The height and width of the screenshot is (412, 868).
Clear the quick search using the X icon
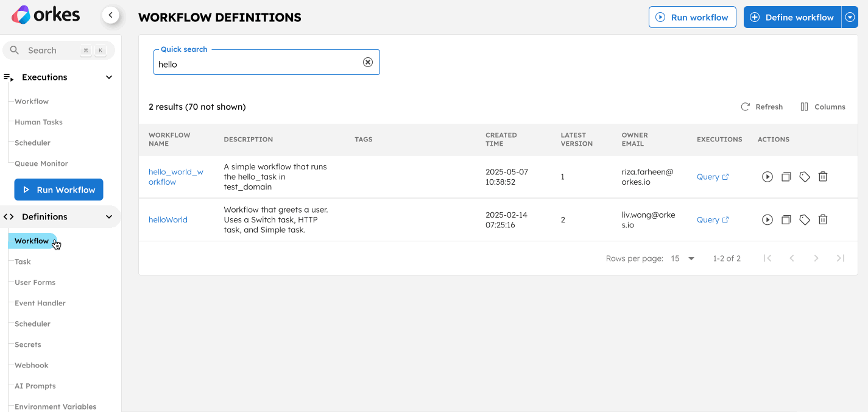367,62
